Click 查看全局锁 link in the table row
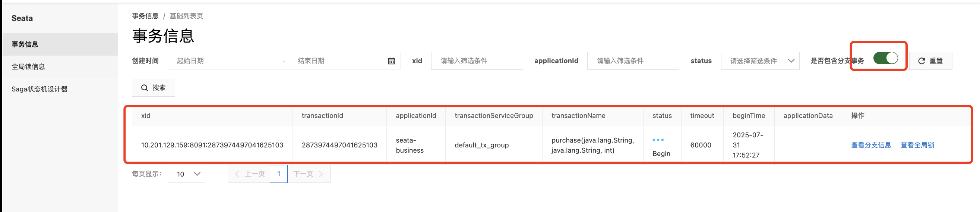 point(917,145)
